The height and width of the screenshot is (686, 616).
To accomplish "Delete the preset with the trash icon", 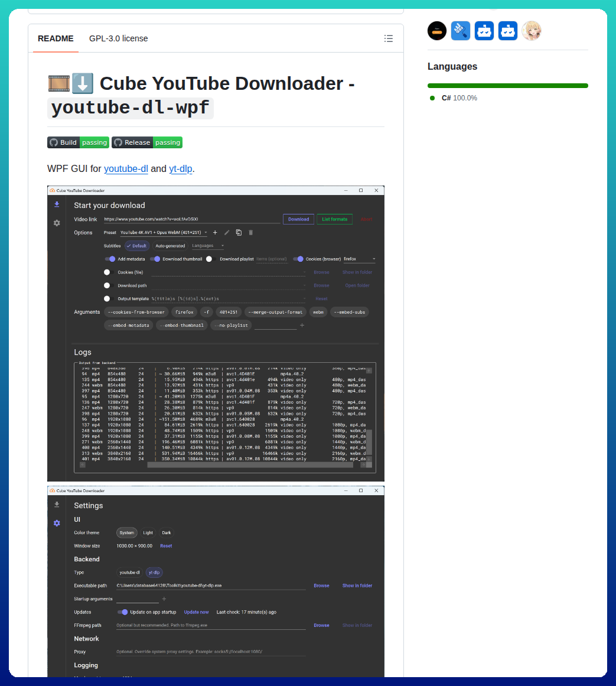I will click(251, 233).
